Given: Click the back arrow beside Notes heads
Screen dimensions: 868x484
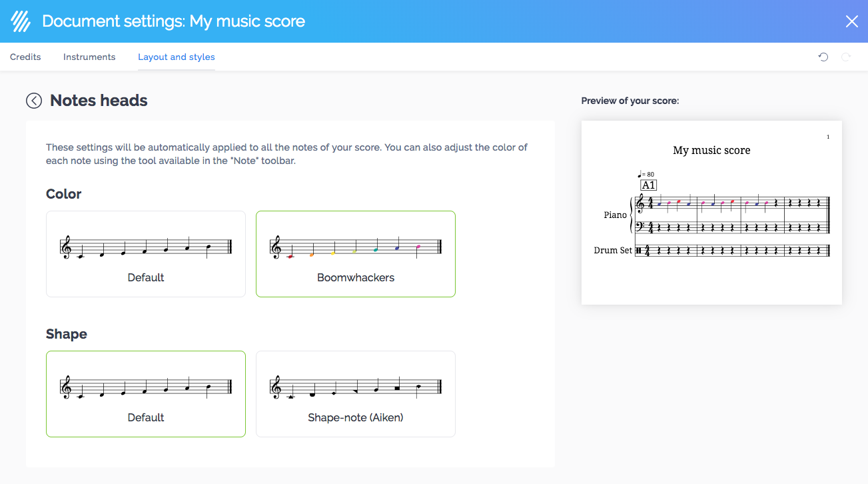Looking at the screenshot, I should [34, 101].
